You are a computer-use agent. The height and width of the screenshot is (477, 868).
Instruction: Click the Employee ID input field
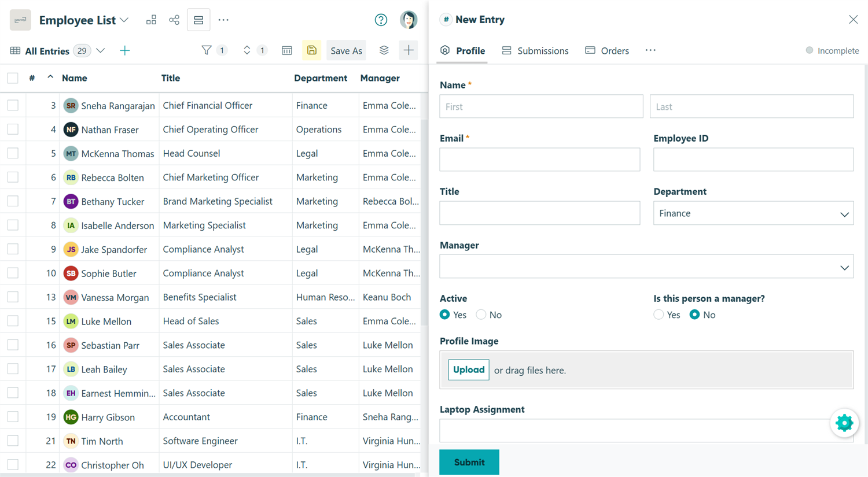[753, 160]
